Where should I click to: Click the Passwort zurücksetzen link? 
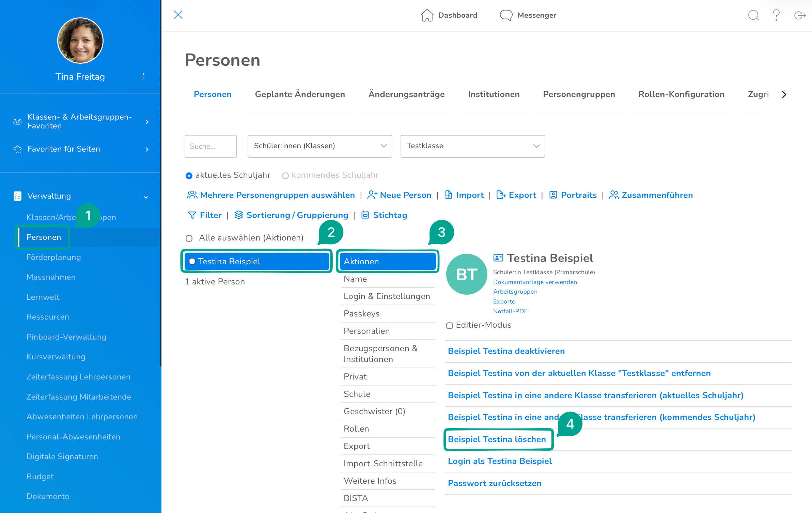coord(495,483)
